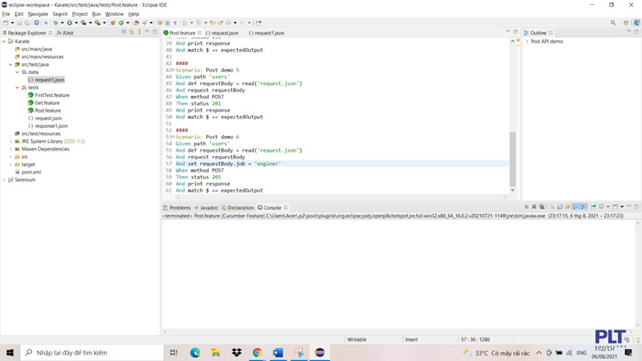
Task: Collapse the tests package
Action: coord(17,88)
